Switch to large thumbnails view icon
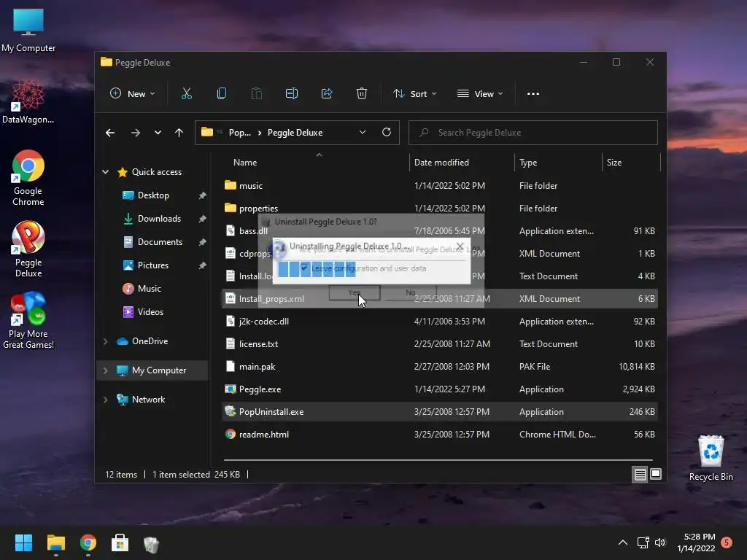 (x=656, y=474)
